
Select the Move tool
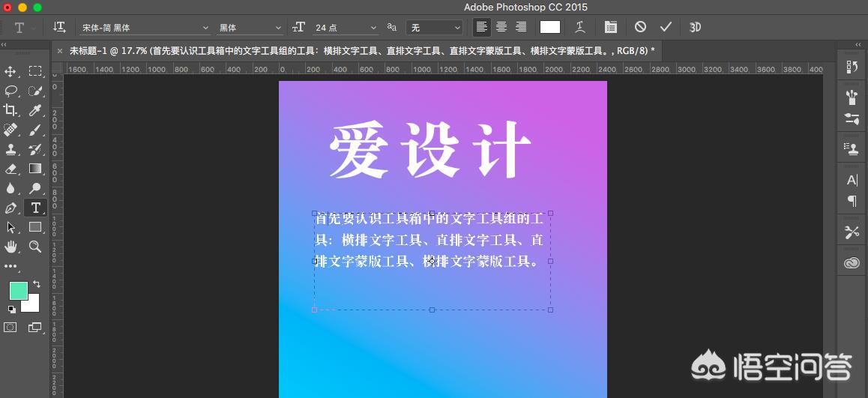click(10, 71)
